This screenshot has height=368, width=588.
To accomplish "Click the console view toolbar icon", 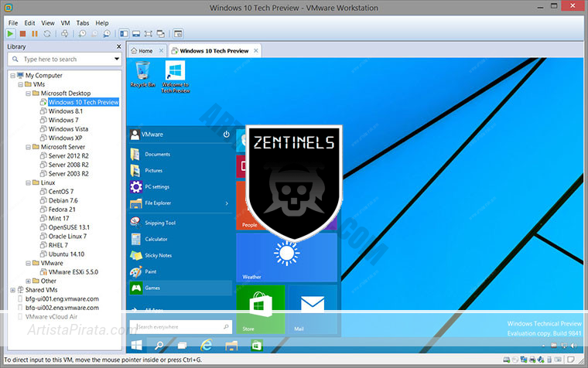I will pyautogui.click(x=178, y=34).
